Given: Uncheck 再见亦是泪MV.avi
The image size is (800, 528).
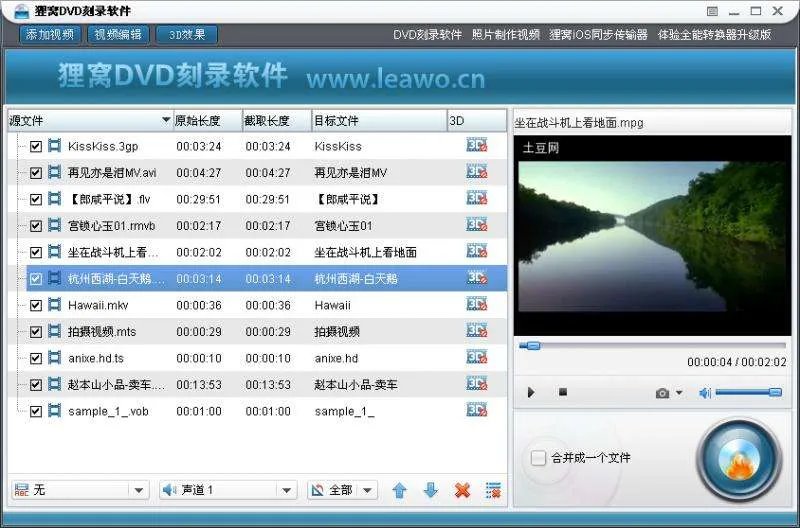Looking at the screenshot, I should pos(35,173).
